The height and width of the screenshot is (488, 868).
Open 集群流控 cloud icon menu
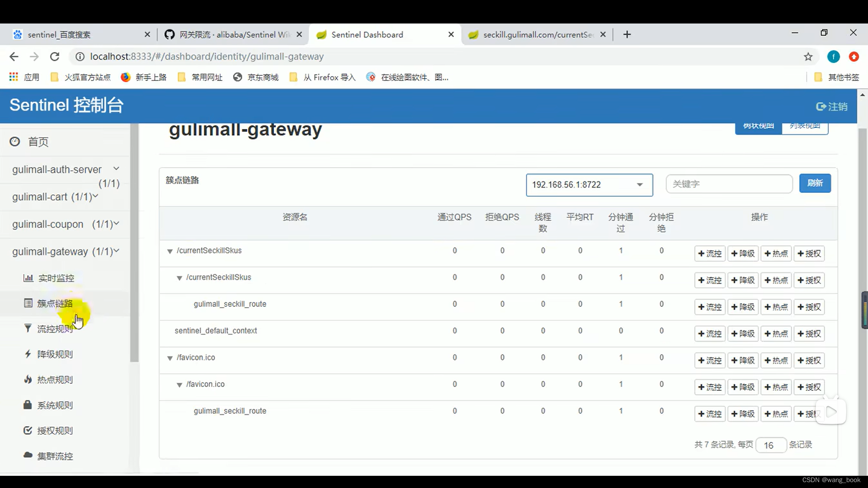(x=28, y=455)
